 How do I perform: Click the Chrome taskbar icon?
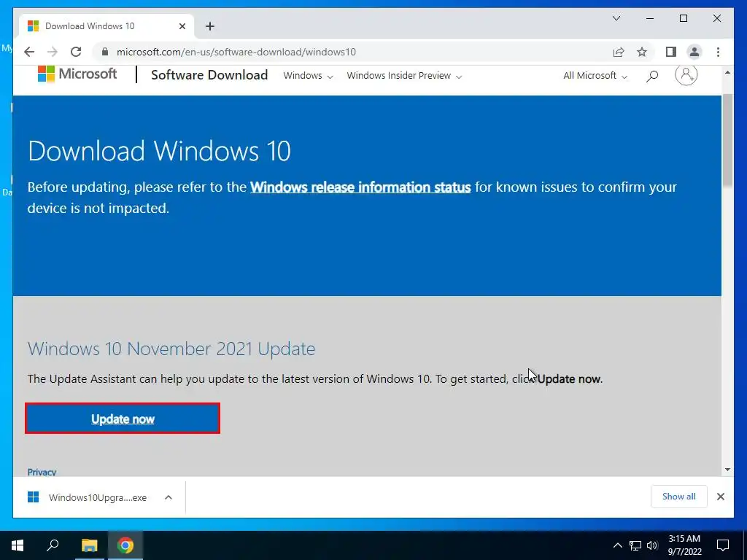click(x=125, y=545)
